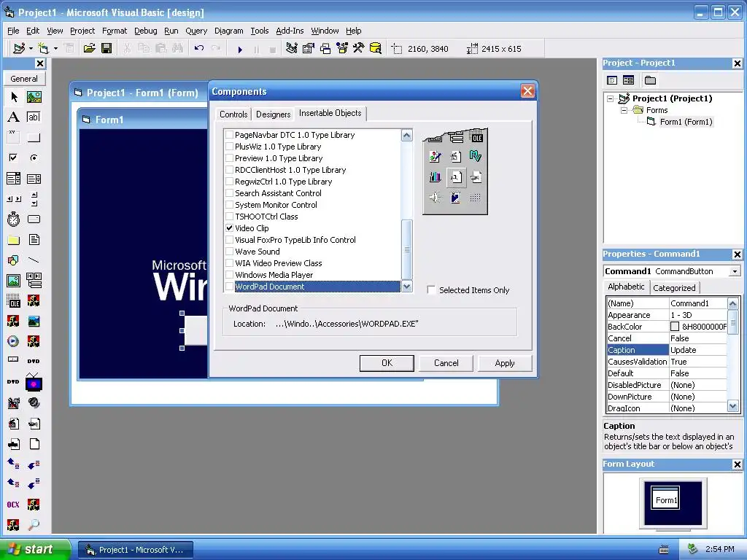
Task: Click Cancel in Components dialog
Action: [x=446, y=363]
